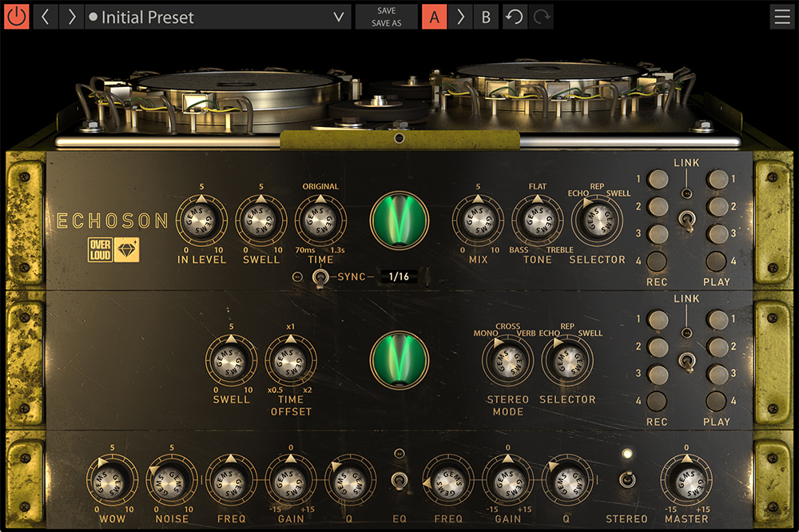799x532 pixels.
Task: Click the ECHOSON title text
Action: pos(113,220)
